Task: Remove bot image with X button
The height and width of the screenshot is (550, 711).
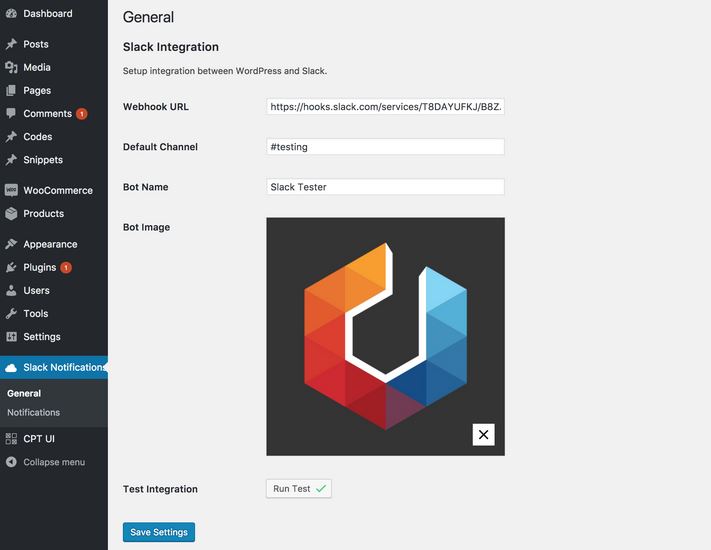Action: point(483,434)
